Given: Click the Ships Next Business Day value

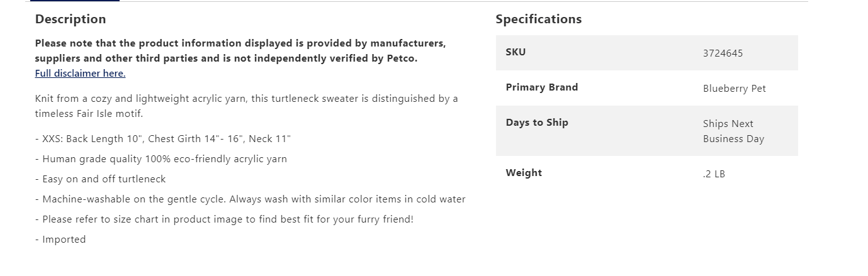Looking at the screenshot, I should pyautogui.click(x=733, y=131).
